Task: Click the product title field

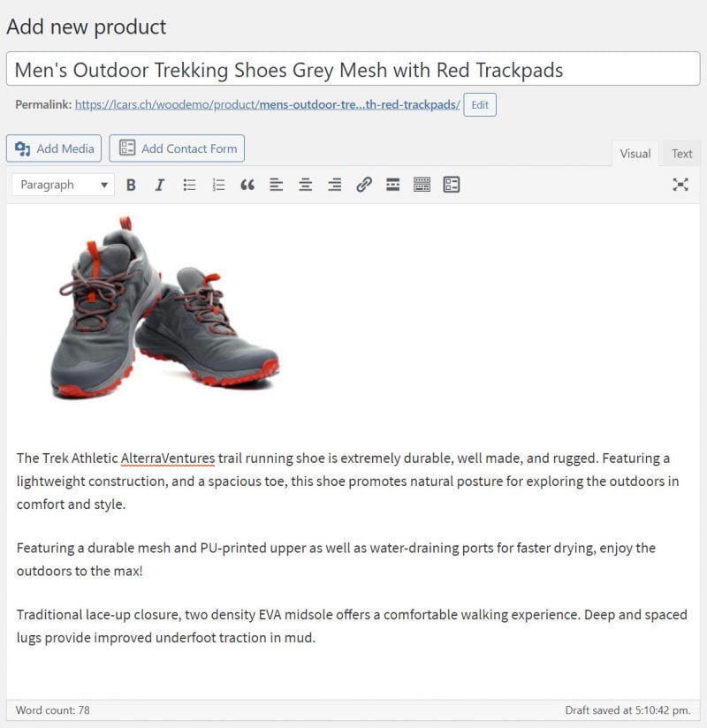Action: point(353,68)
